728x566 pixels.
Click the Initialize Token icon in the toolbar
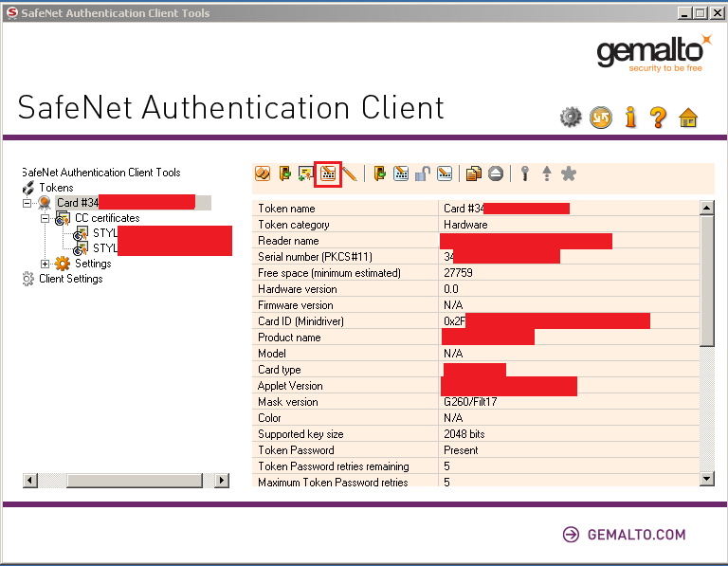pos(263,173)
